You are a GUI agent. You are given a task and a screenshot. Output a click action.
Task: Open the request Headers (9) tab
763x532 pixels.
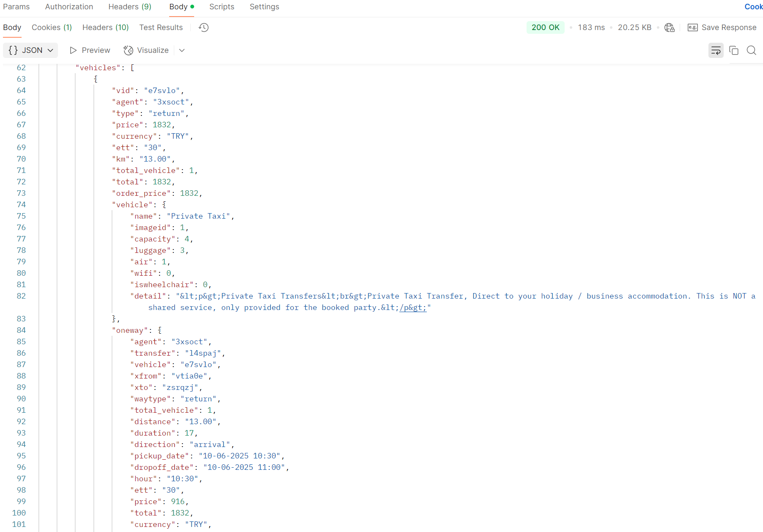pyautogui.click(x=129, y=7)
